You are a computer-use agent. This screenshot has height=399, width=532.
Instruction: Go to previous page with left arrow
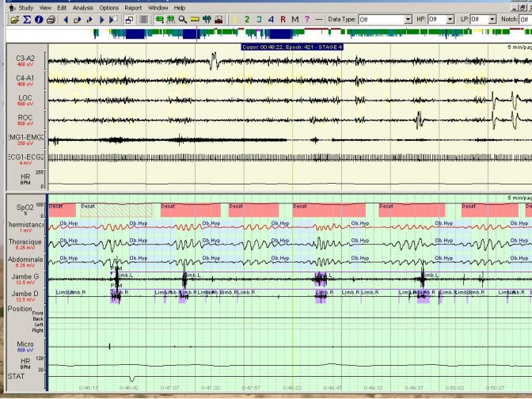(66, 20)
